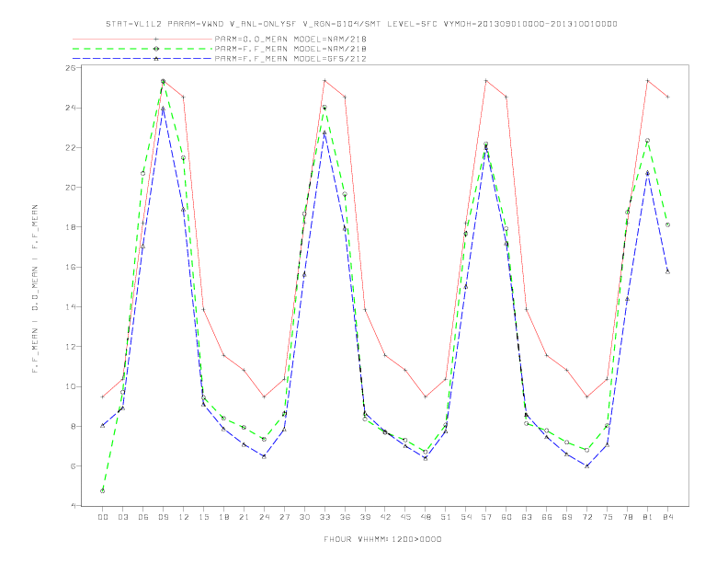Click red plus data point at hour 84
This screenshot has height=563, width=728.
pos(667,98)
